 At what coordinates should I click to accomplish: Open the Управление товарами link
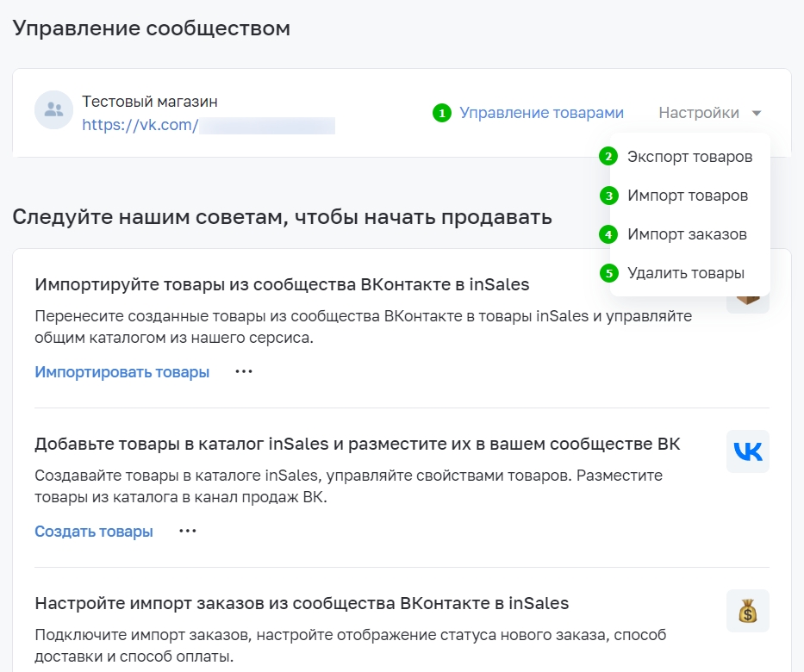click(x=541, y=113)
